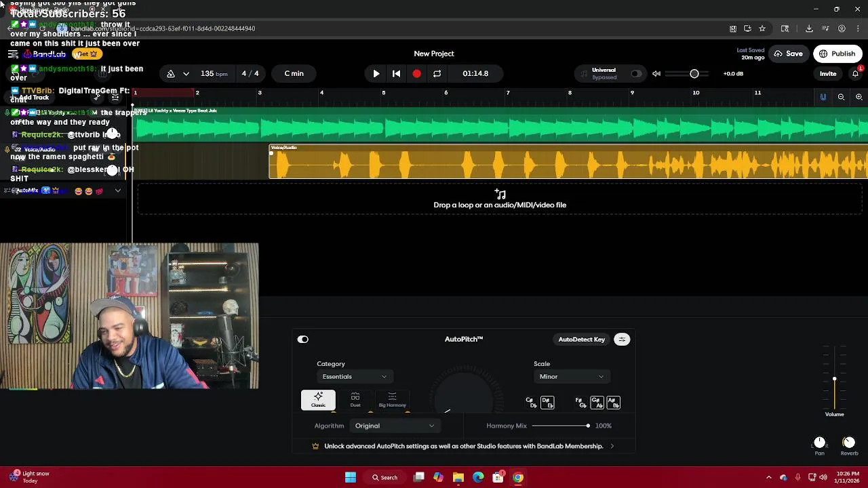This screenshot has height=488, width=868.
Task: Open the Windows Start menu
Action: point(351,477)
